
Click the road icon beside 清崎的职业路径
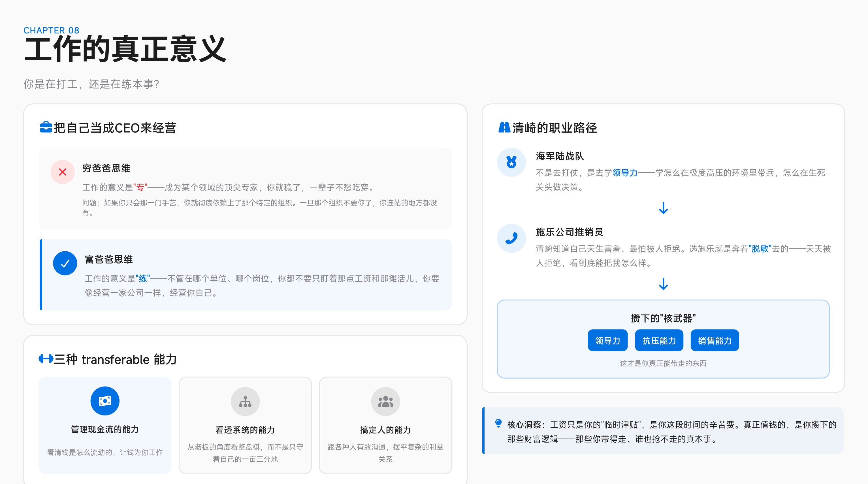[x=504, y=128]
